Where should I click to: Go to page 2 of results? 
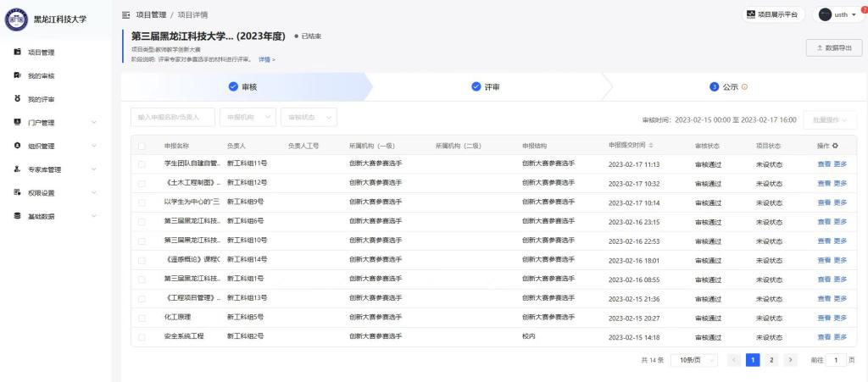771,360
